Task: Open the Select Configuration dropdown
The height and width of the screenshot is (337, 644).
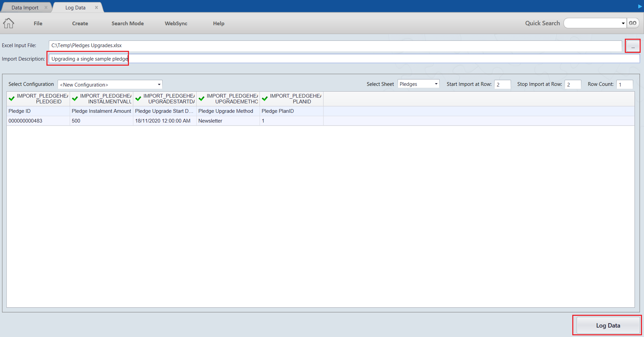Action: pos(110,85)
